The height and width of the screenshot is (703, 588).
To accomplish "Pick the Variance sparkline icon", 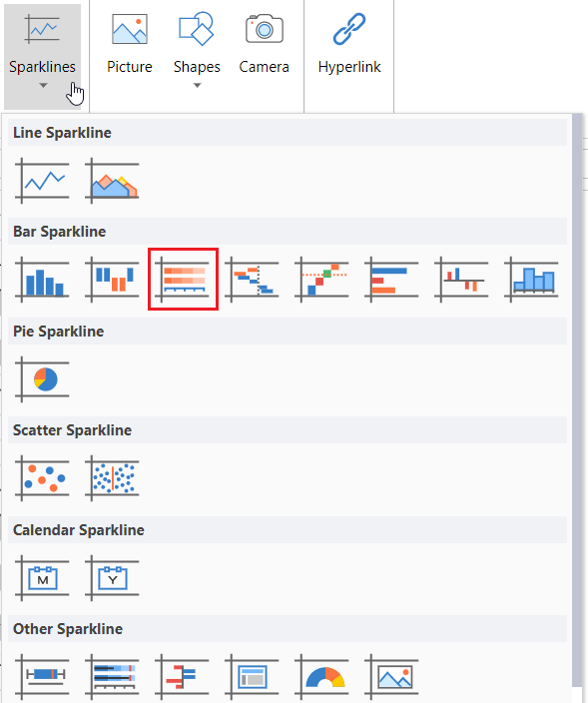I will (461, 280).
